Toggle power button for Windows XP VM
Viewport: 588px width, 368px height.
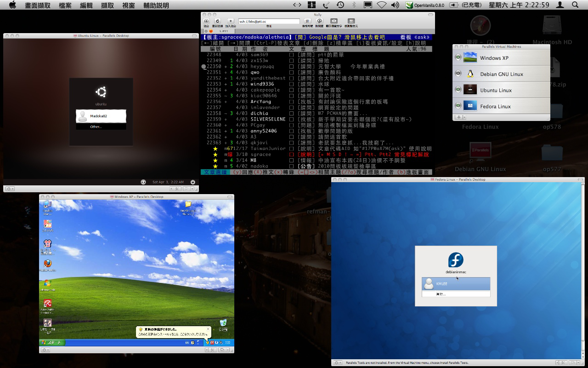point(458,57)
